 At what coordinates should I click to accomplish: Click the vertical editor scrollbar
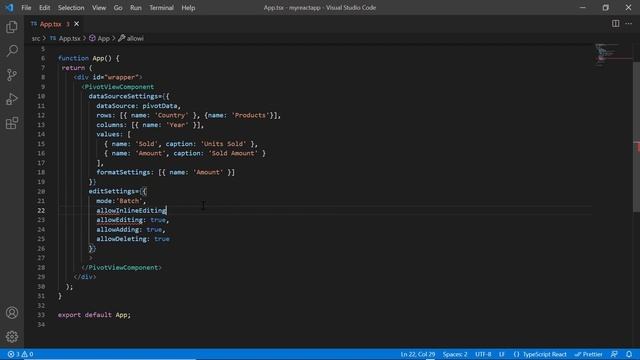coord(636,137)
